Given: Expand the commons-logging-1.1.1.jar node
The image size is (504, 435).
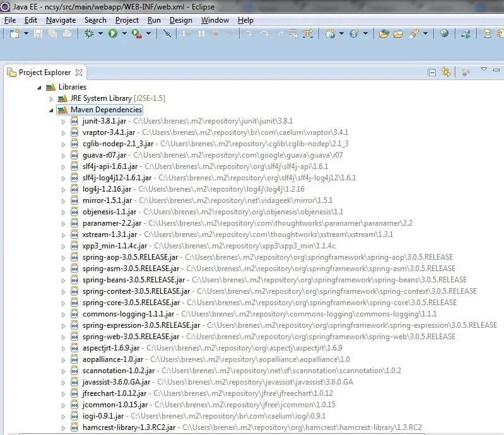Looking at the screenshot, I should click(63, 315).
